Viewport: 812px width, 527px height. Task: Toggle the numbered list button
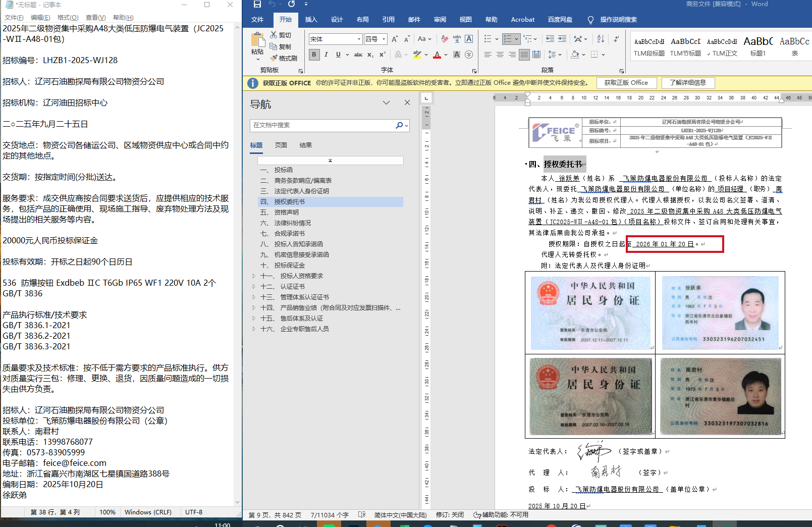[508, 39]
